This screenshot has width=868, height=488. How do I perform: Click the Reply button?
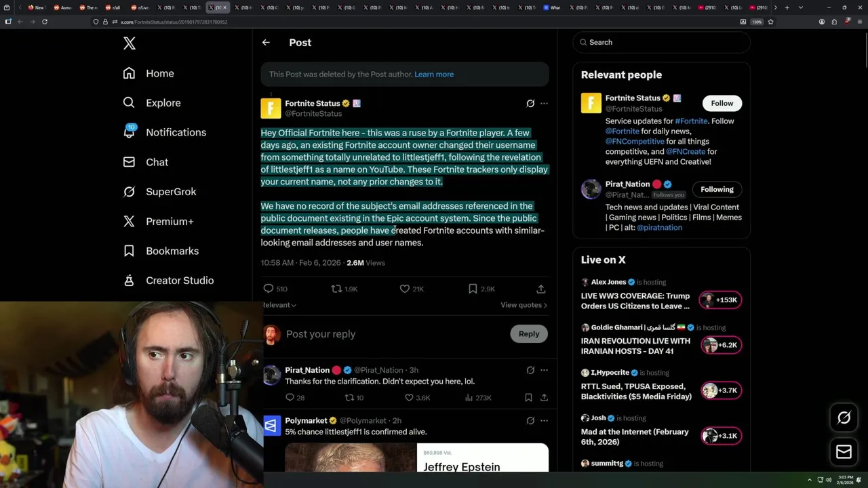pos(529,334)
